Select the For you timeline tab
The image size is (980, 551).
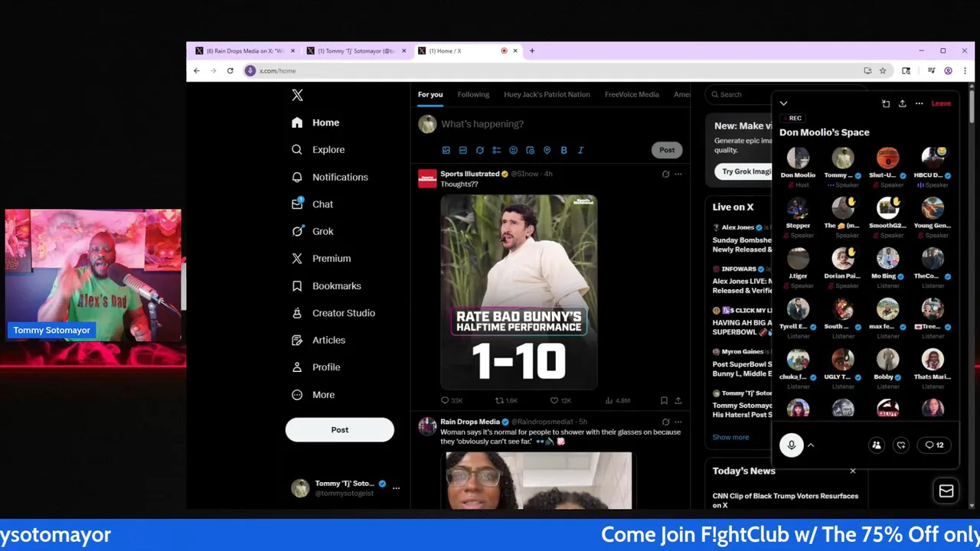coord(430,94)
